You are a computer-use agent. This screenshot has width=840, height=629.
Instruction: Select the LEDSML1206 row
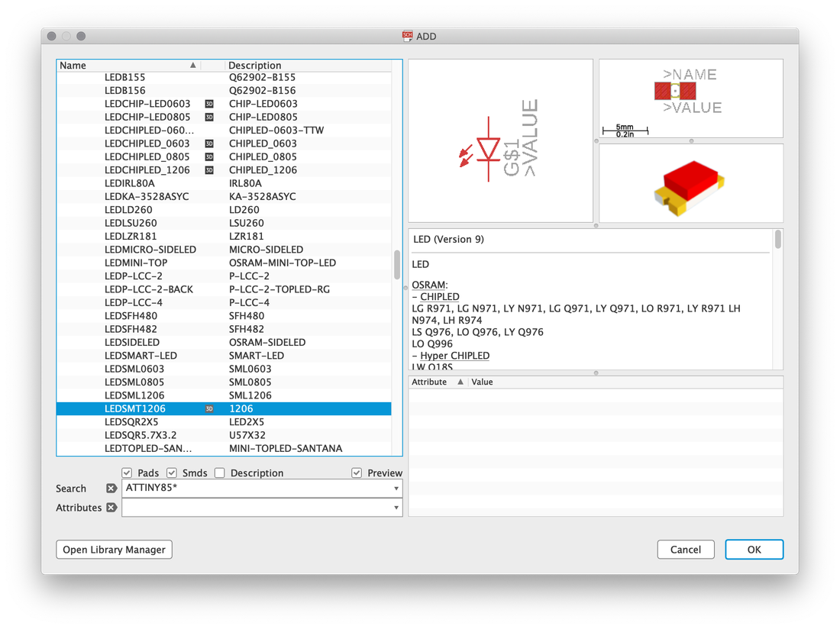coord(224,395)
